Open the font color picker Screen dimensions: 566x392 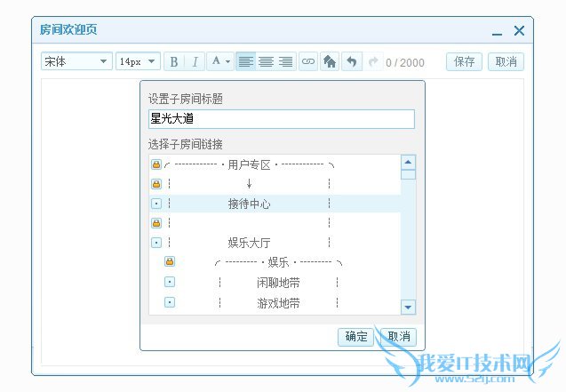[220, 61]
